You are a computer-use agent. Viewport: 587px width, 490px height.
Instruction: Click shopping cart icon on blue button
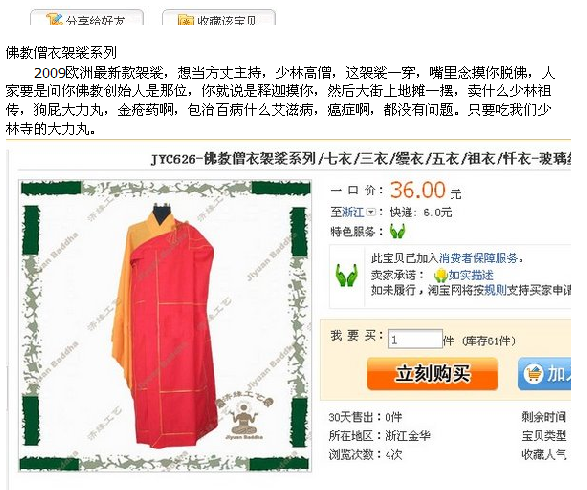[533, 373]
